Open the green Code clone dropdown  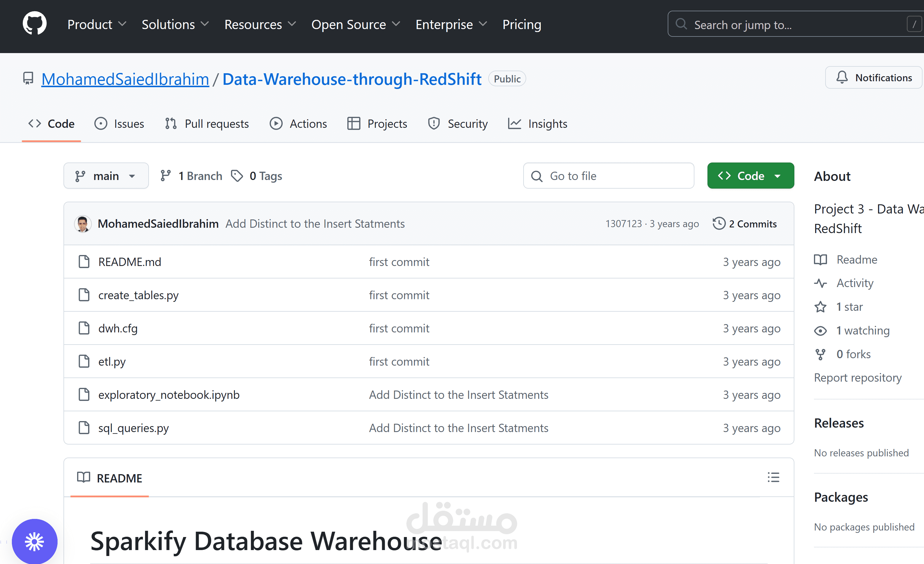pyautogui.click(x=750, y=176)
